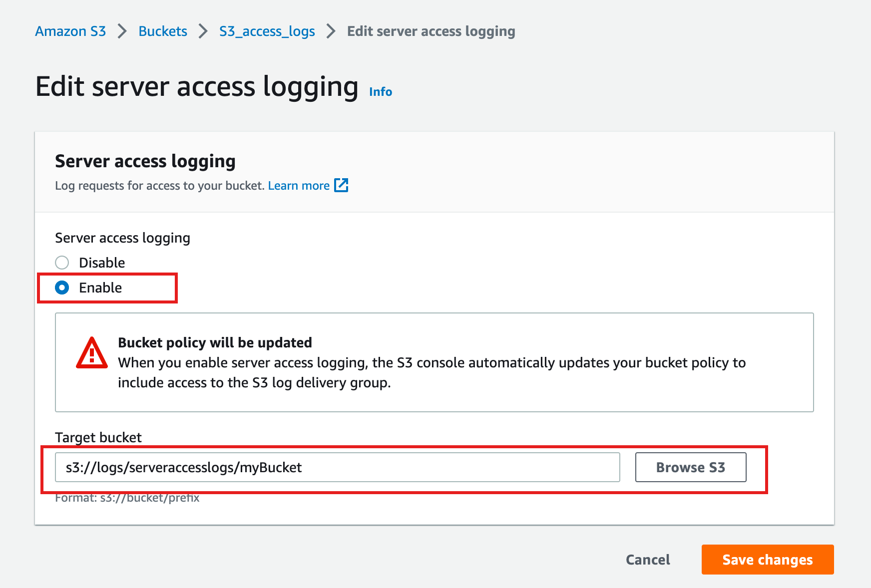
Task: Follow the Learn more link
Action: (x=299, y=186)
